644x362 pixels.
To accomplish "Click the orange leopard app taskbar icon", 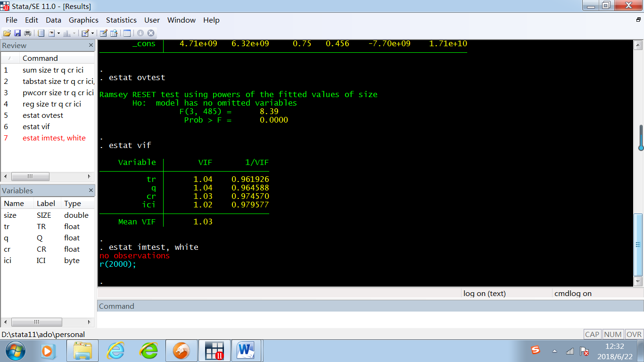I will point(182,351).
